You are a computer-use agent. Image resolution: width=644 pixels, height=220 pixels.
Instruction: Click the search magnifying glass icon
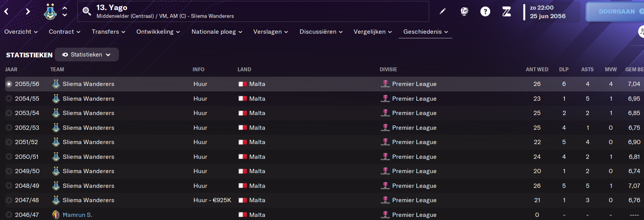(x=87, y=12)
